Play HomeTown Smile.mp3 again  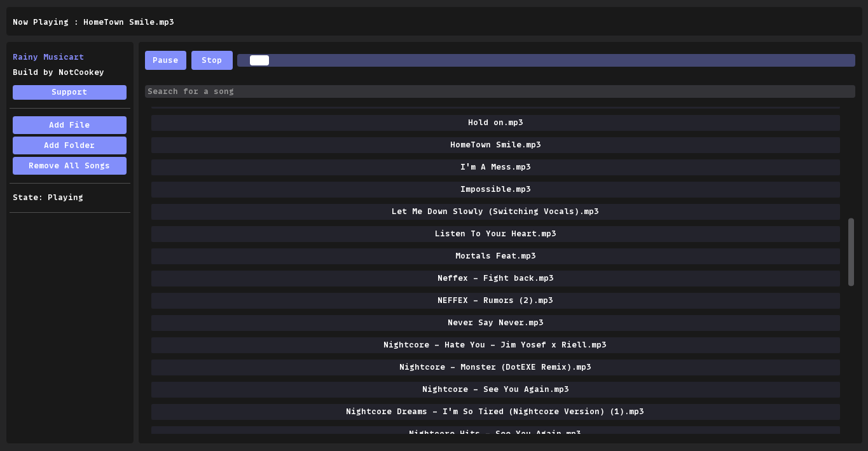(x=495, y=144)
